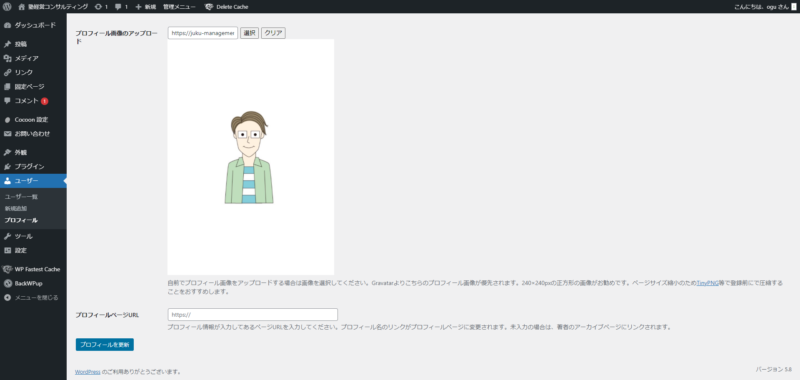
Task: Open 管理メニュー in the admin bar
Action: (179, 7)
